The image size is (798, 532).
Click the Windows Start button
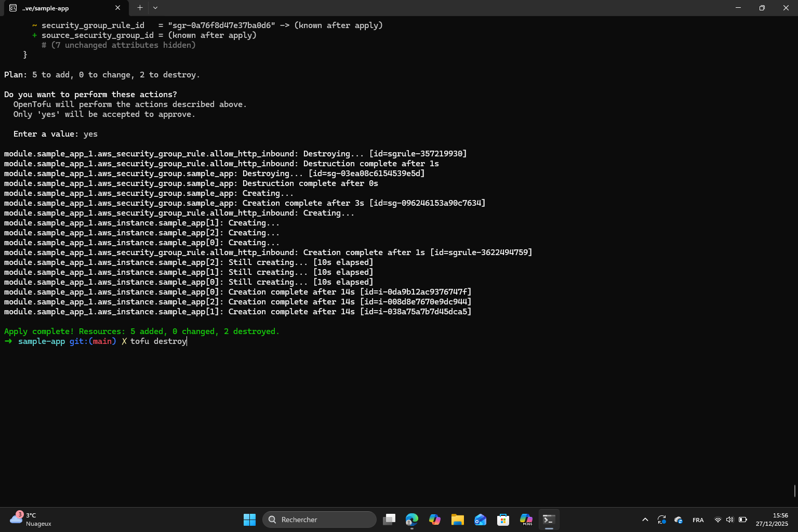tap(249, 519)
